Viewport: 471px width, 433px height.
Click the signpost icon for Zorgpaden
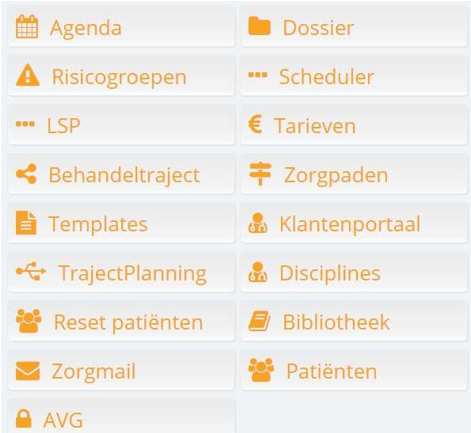point(260,174)
